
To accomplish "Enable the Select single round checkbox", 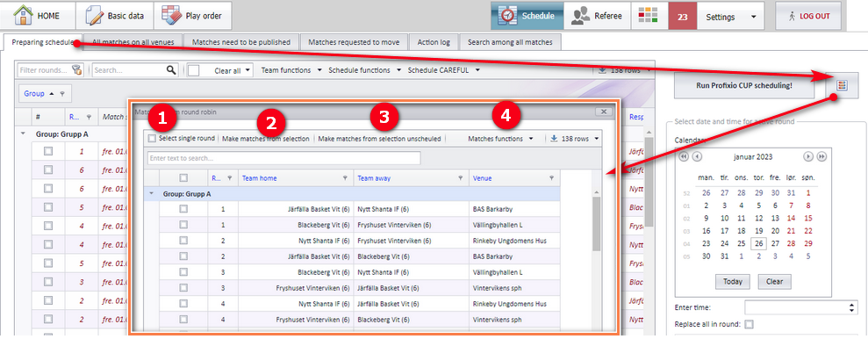I will 152,139.
